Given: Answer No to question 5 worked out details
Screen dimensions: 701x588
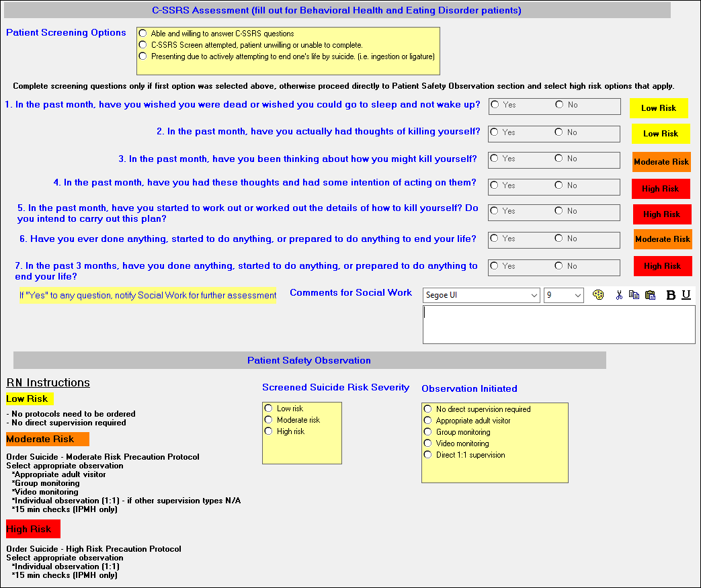Looking at the screenshot, I should 559,210.
